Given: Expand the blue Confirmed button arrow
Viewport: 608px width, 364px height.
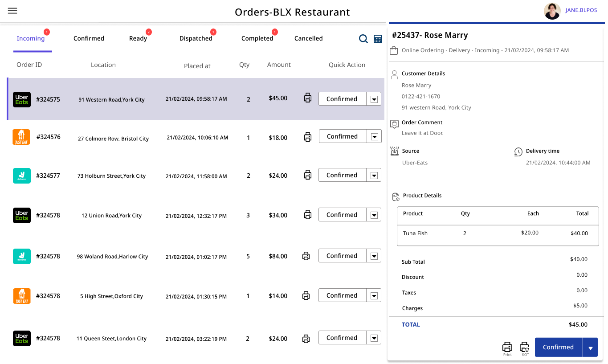Looking at the screenshot, I should click(590, 348).
